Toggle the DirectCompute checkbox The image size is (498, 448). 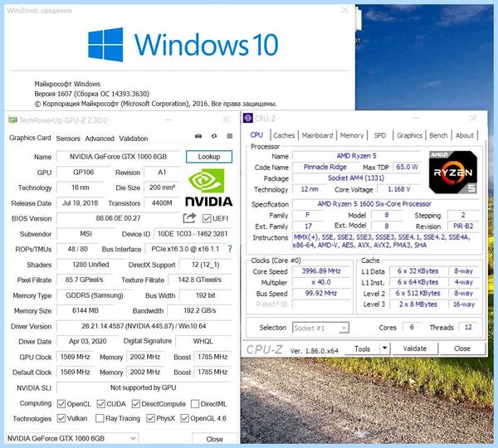coord(136,404)
